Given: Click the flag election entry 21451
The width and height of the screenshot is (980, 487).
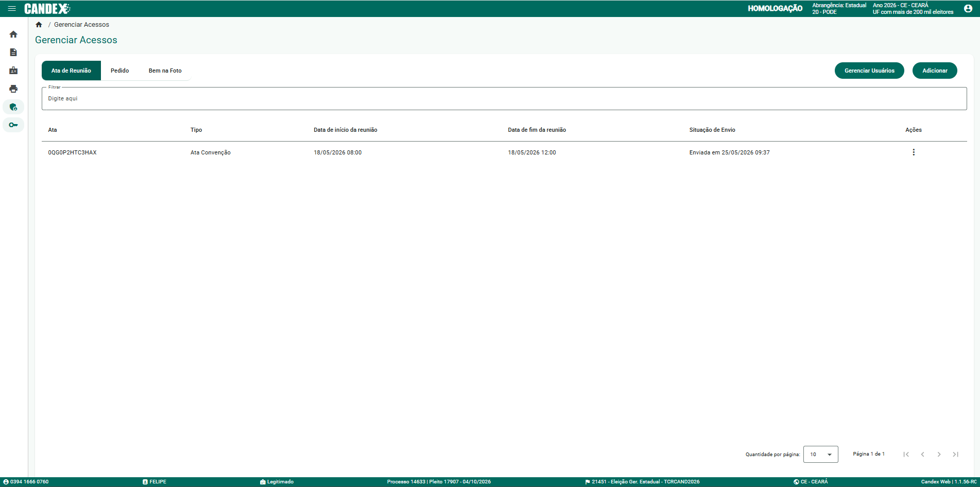Looking at the screenshot, I should click(x=642, y=482).
